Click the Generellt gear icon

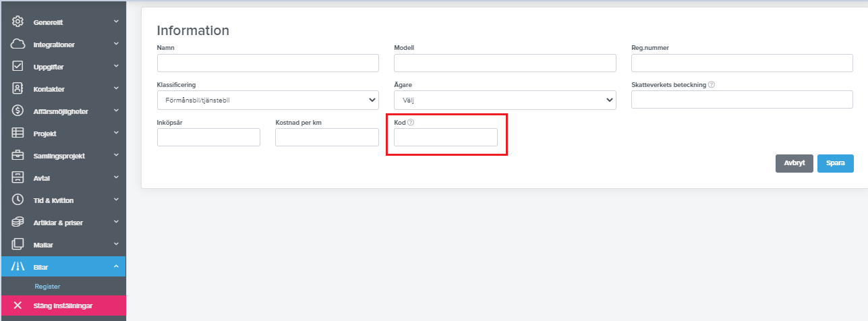coord(18,22)
